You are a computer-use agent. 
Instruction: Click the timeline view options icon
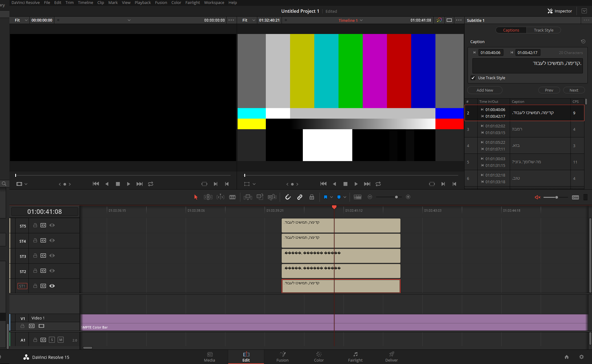point(358,197)
